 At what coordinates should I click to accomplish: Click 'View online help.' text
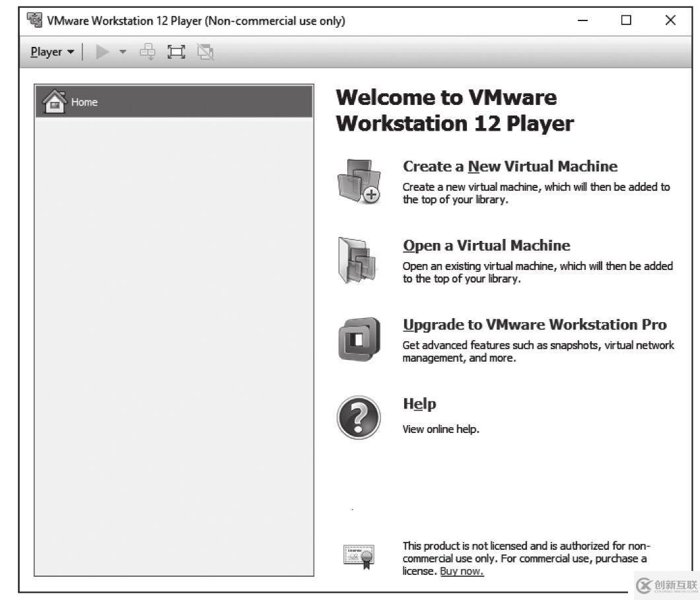[441, 429]
